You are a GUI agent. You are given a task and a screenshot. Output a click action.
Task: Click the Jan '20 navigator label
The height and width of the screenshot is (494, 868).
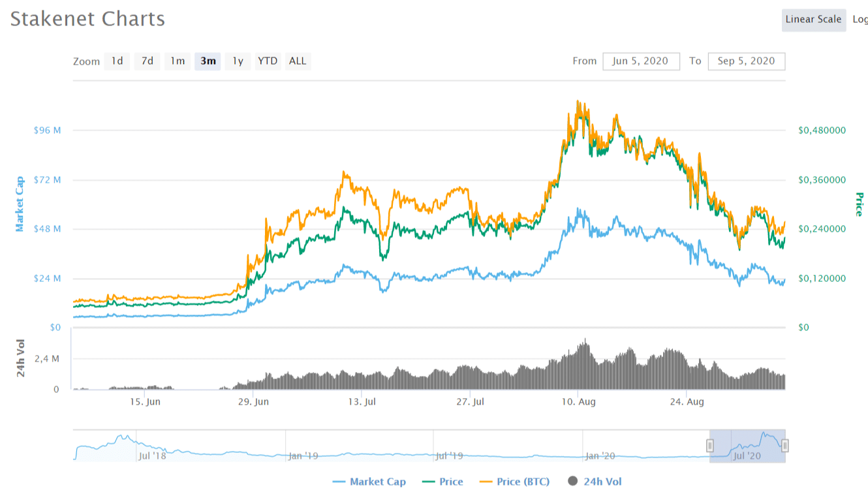click(600, 456)
